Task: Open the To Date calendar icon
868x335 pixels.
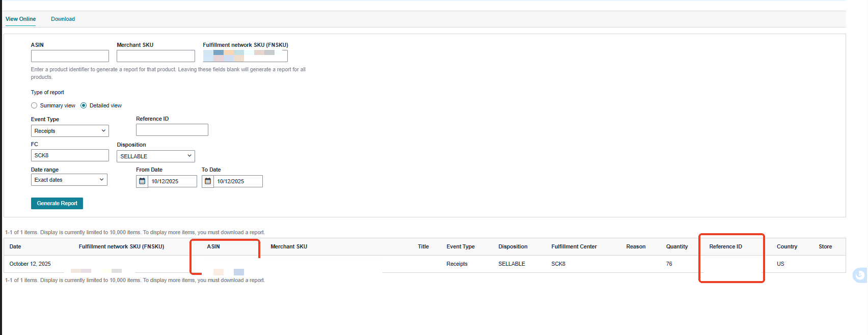Action: click(x=208, y=181)
